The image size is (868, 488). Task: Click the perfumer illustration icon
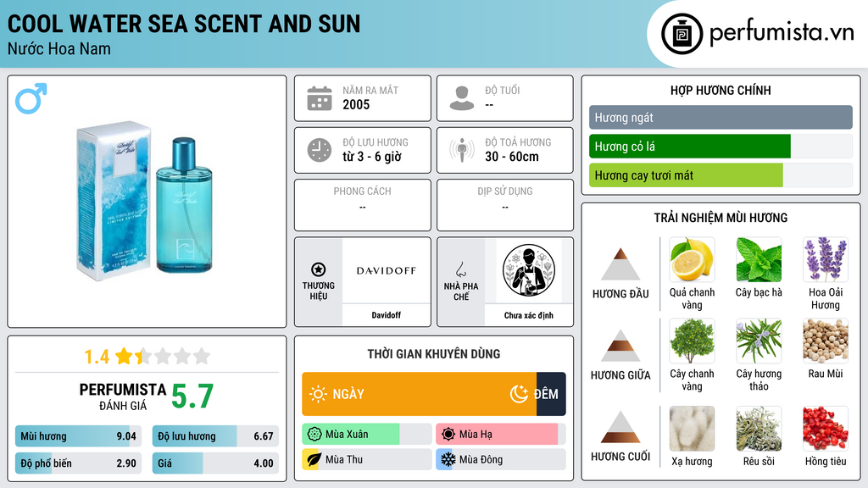[x=529, y=270]
